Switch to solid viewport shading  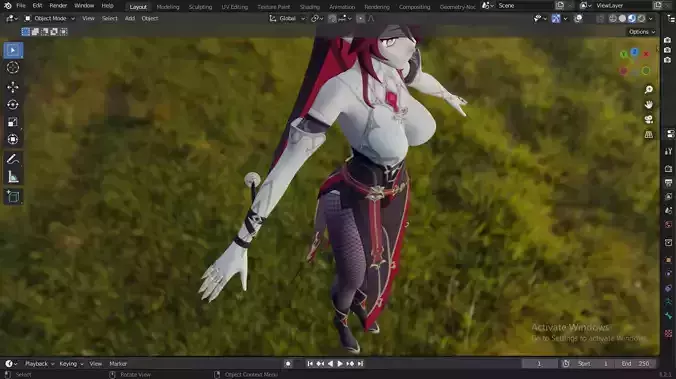pos(622,19)
